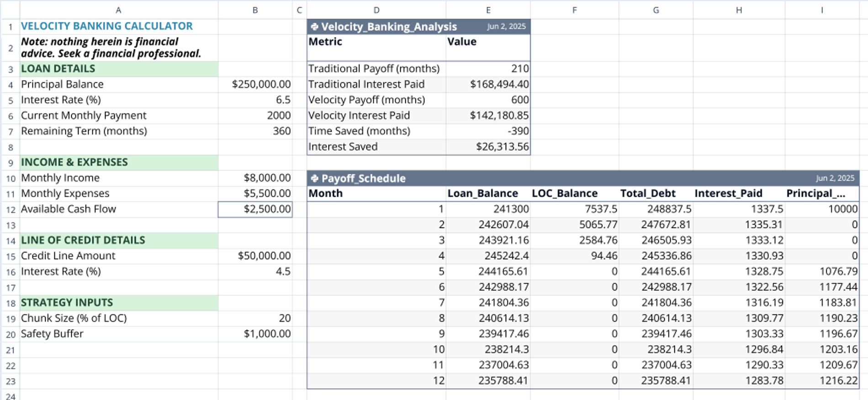Select column I header
Image resolution: width=868 pixels, height=400 pixels.
(822, 10)
